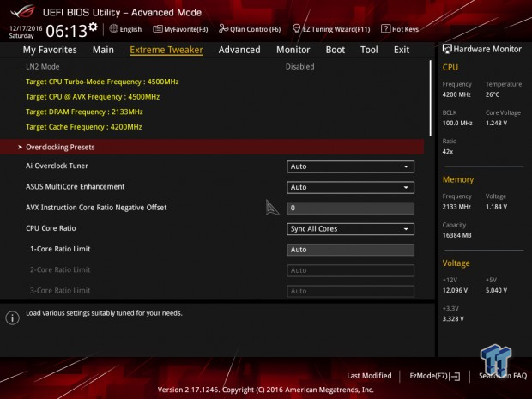Expand the Overclocking Presets submenu

coord(212,147)
